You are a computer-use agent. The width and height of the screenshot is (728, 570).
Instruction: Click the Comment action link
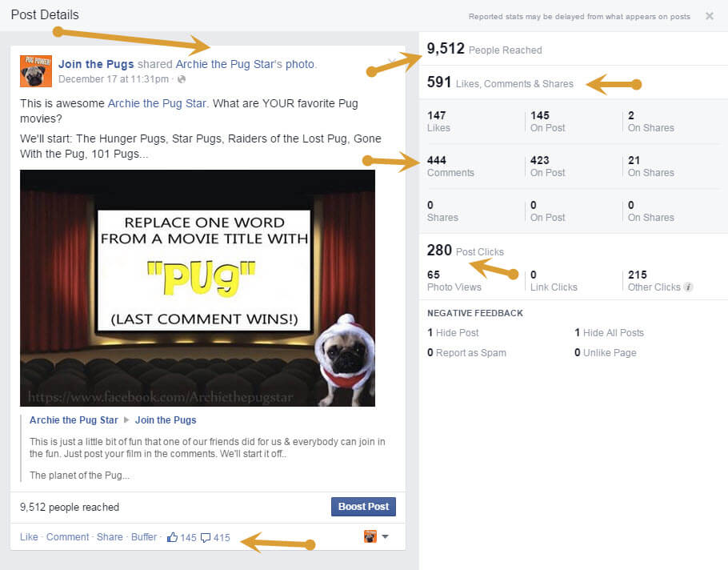coord(67,537)
